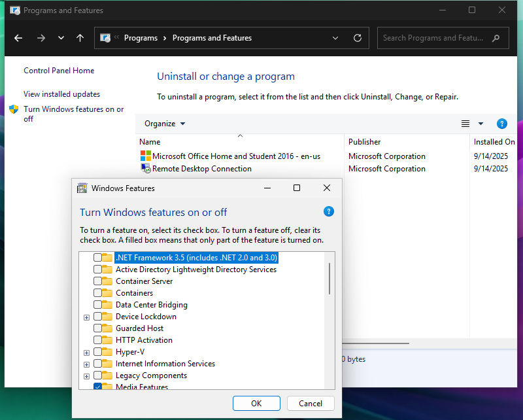The height and width of the screenshot is (420, 523).
Task: Open Control Panel Home link
Action: (x=59, y=71)
